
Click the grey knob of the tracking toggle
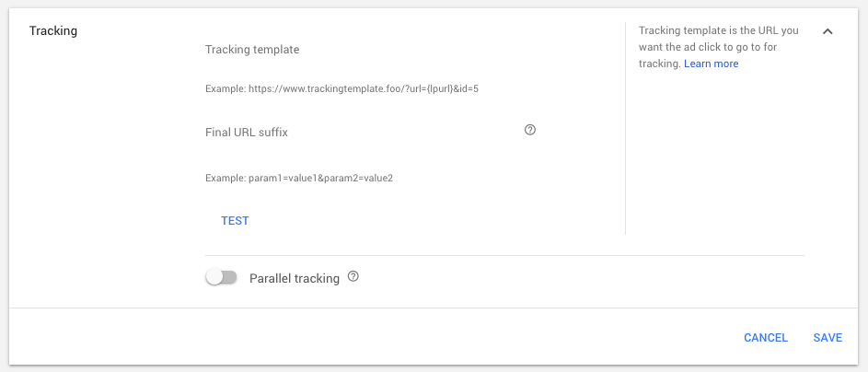214,277
